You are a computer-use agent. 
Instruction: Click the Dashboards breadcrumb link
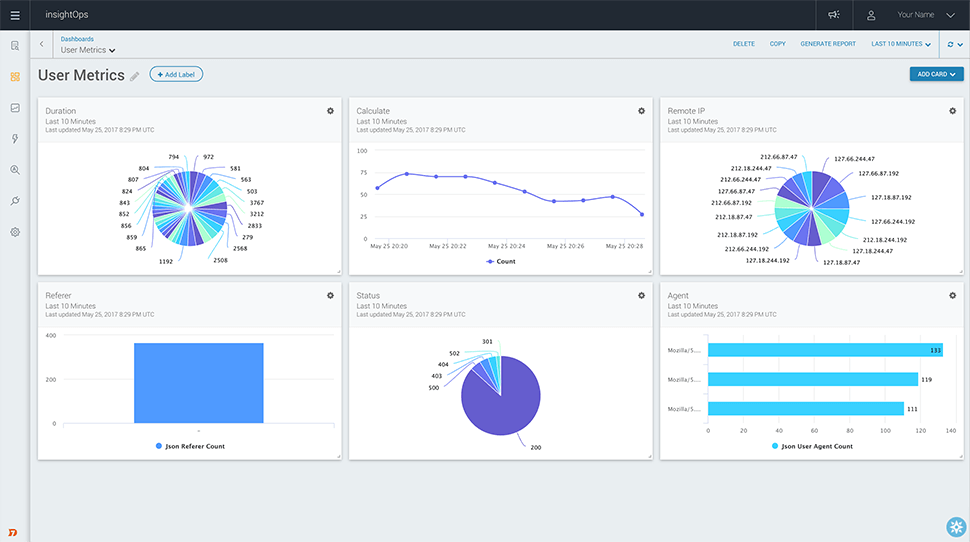pos(77,39)
